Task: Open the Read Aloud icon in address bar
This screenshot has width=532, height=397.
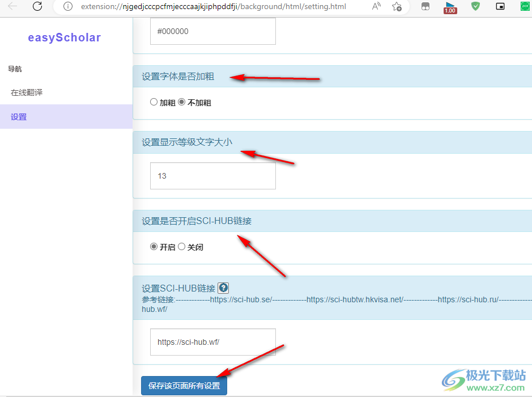Action: click(x=376, y=6)
